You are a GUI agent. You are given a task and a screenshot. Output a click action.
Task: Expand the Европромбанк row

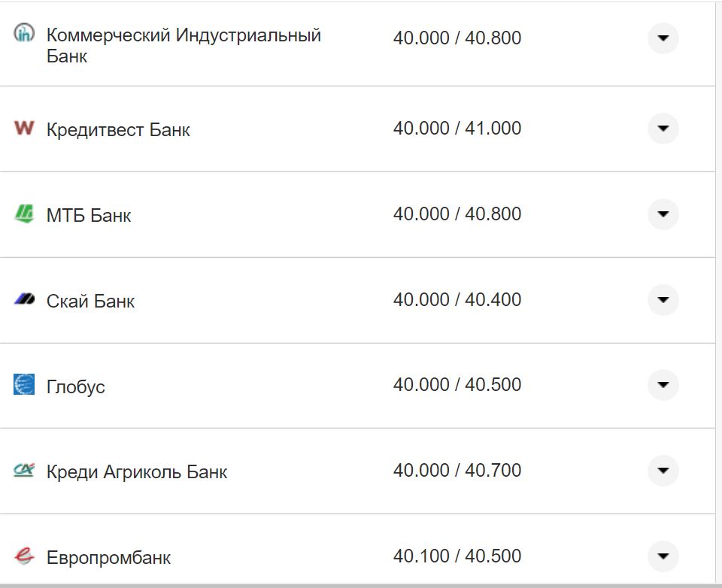pos(663,556)
